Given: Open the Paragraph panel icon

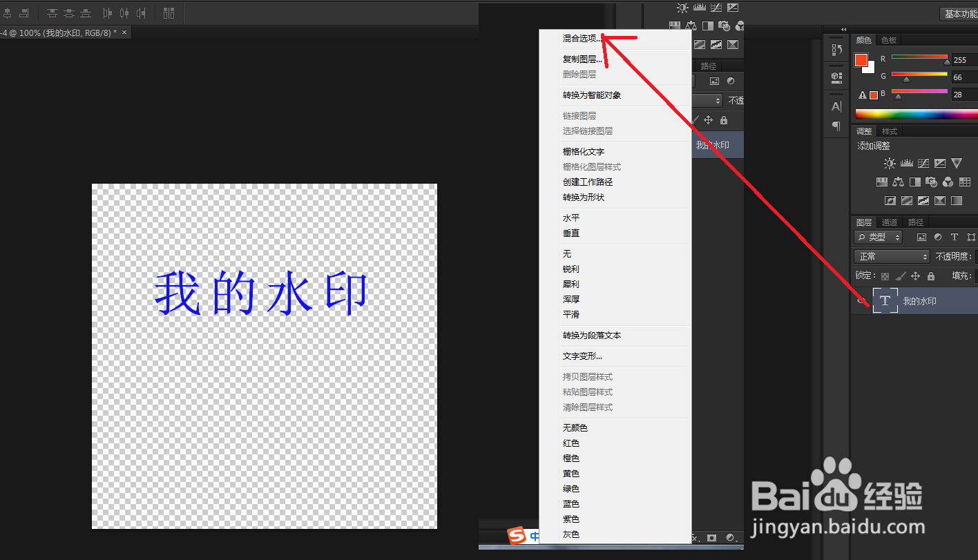Looking at the screenshot, I should (836, 126).
